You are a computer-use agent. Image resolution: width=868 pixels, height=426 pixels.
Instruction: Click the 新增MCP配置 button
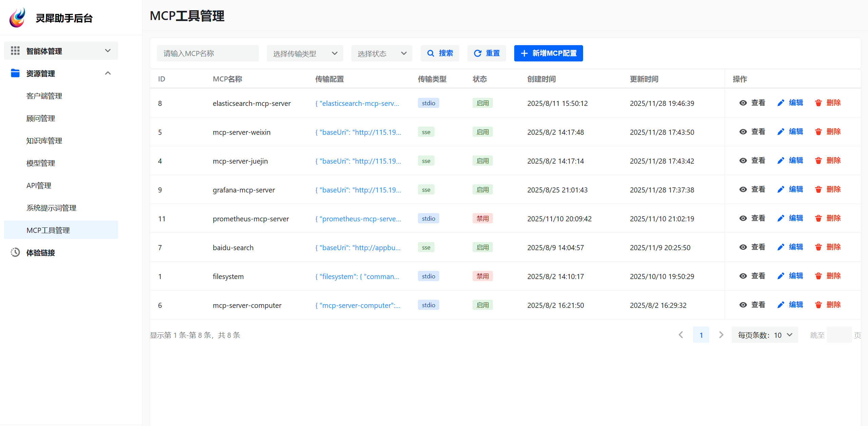pos(548,53)
